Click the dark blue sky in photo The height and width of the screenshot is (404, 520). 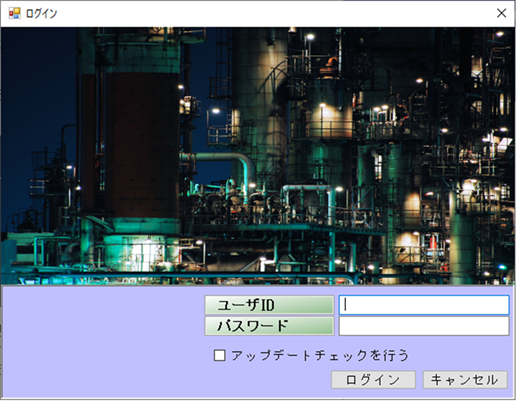click(37, 83)
